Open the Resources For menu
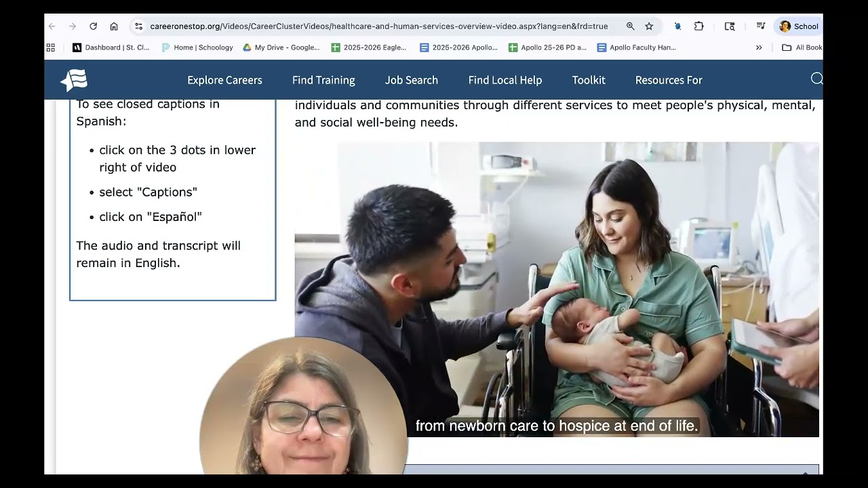Image resolution: width=868 pixels, height=488 pixels. (669, 80)
